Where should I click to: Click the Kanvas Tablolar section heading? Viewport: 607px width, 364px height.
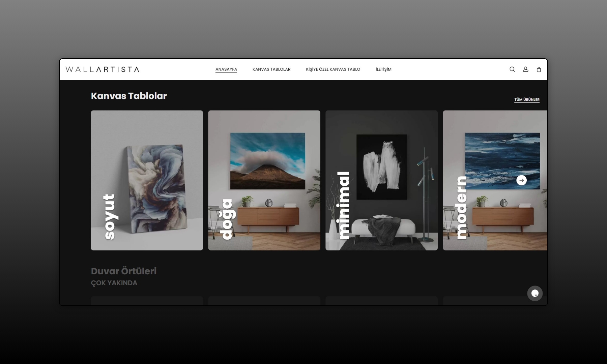pos(129,96)
